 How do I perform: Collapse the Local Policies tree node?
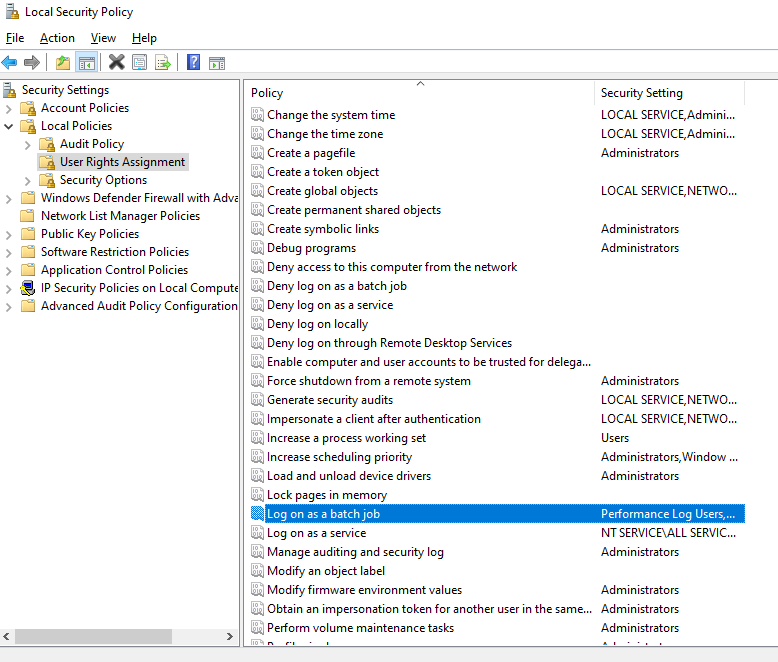coord(8,127)
